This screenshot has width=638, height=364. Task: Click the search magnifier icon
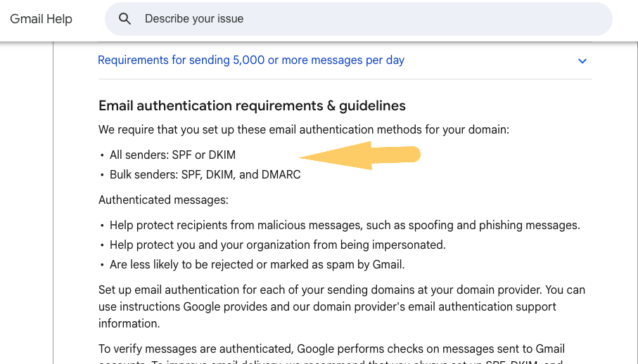[x=125, y=19]
